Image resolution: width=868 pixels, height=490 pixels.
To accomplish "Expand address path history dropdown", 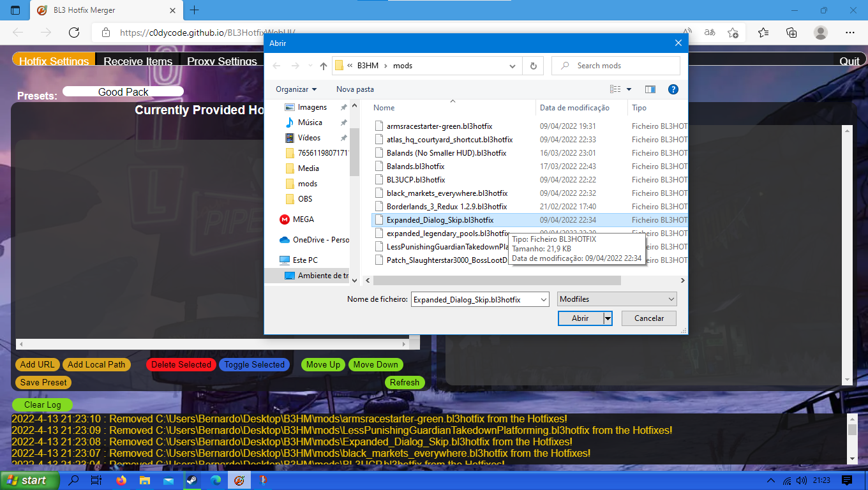I will point(513,66).
